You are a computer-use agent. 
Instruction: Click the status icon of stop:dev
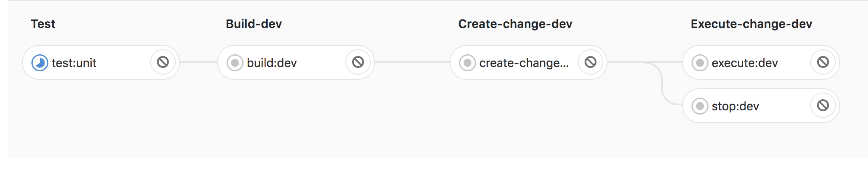pos(700,106)
